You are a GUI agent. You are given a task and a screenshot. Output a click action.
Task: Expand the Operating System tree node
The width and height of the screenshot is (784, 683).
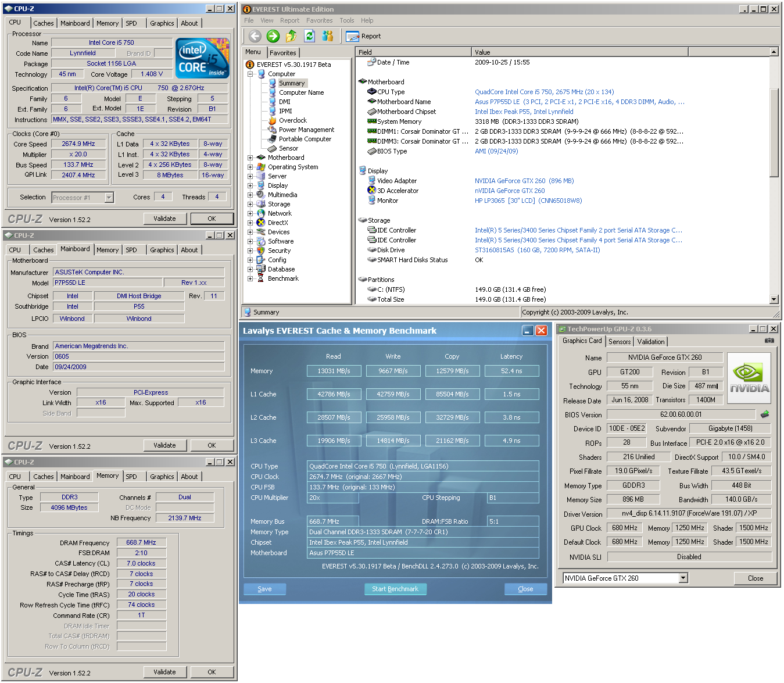tap(250, 167)
